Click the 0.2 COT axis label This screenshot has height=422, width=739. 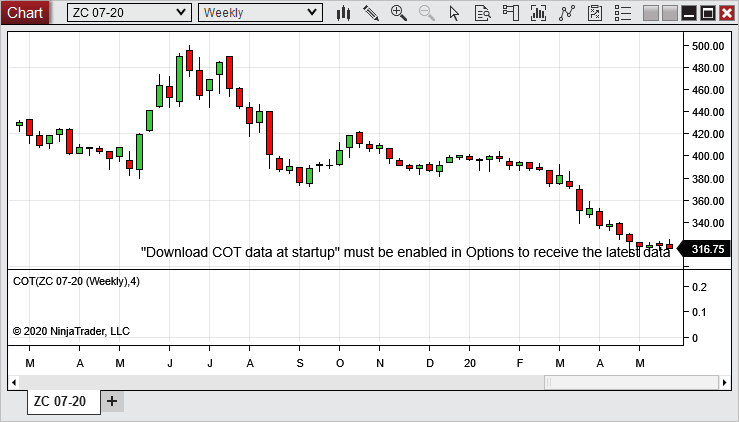click(699, 287)
